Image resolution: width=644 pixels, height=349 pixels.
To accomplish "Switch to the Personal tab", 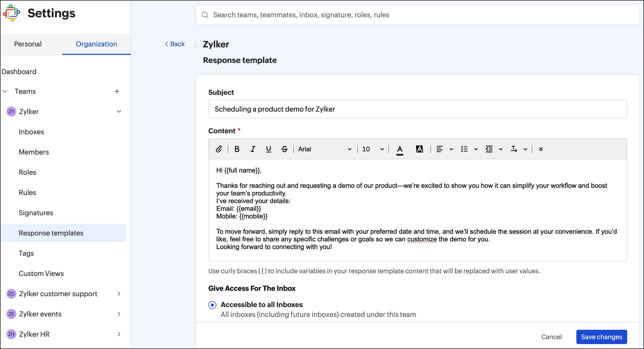I will 28,44.
